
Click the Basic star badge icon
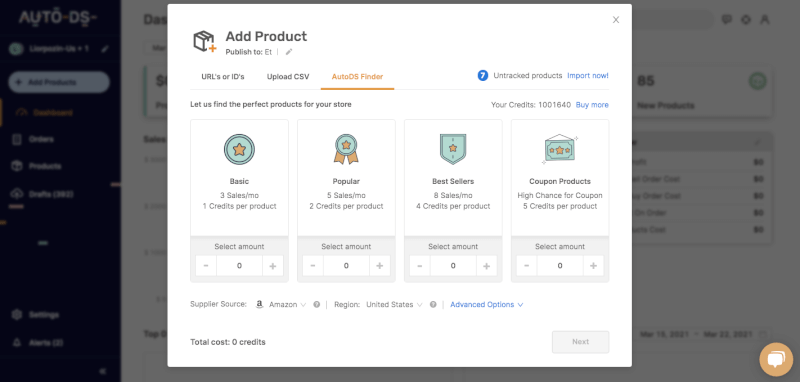(x=239, y=149)
